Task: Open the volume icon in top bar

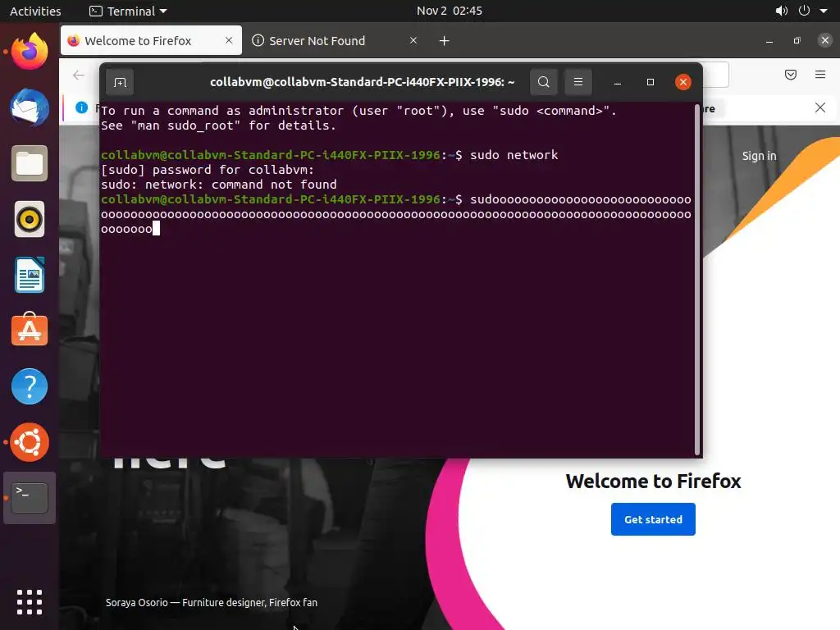Action: coord(782,11)
